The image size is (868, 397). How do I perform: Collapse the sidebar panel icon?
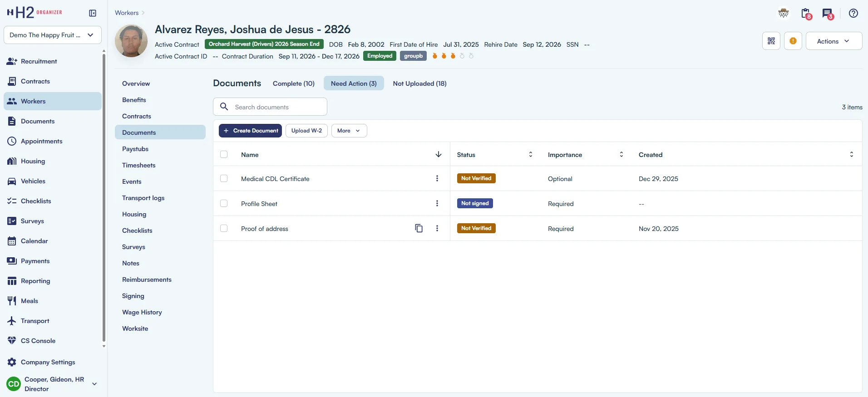point(93,13)
